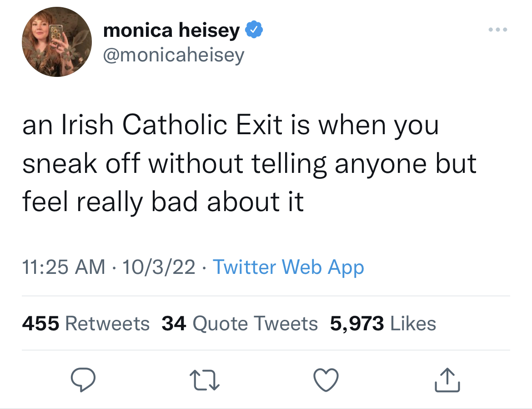
Task: Open the tweet options via three-dot icon
Action: pyautogui.click(x=498, y=29)
